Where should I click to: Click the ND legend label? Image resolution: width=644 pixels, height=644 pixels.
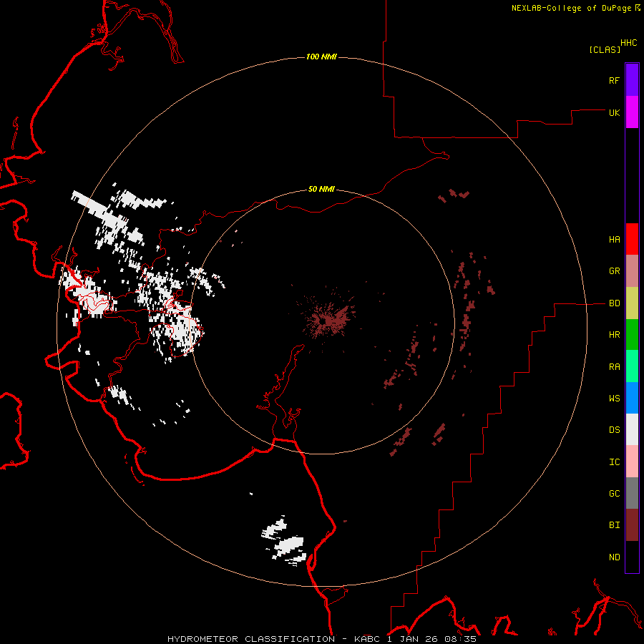pyautogui.click(x=614, y=557)
